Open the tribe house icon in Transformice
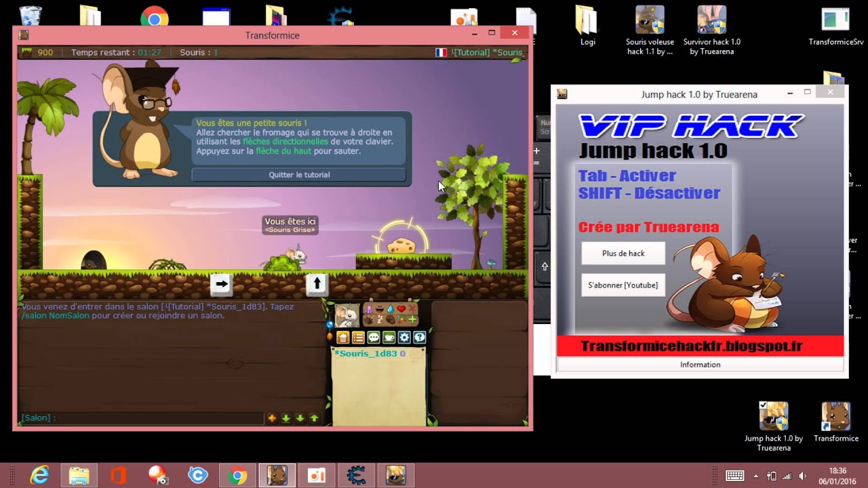 coord(343,338)
